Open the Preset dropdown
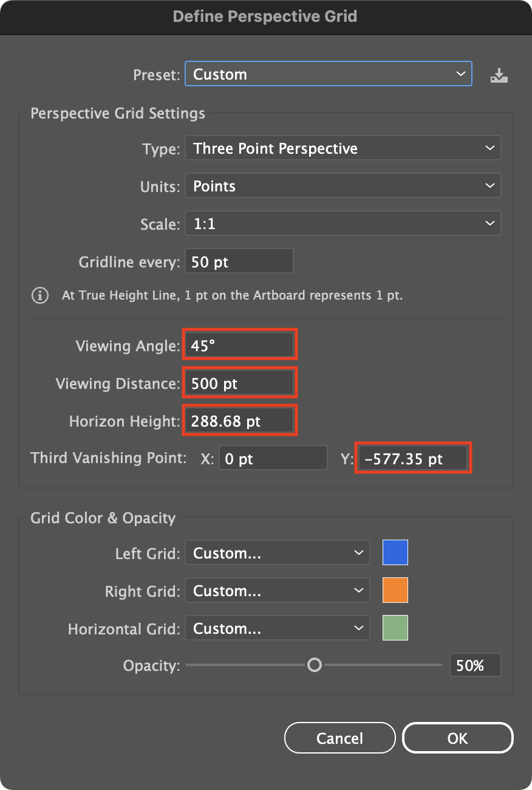Viewport: 532px width, 790px height. coord(328,74)
